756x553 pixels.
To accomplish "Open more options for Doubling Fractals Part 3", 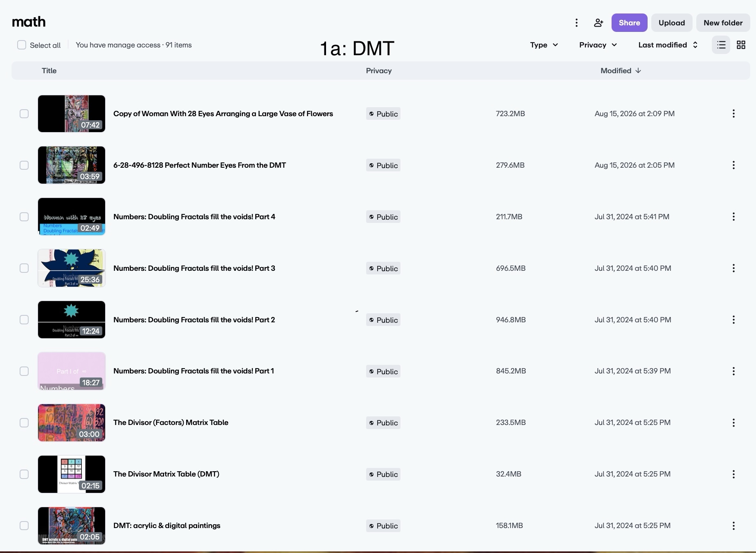I will pos(733,268).
